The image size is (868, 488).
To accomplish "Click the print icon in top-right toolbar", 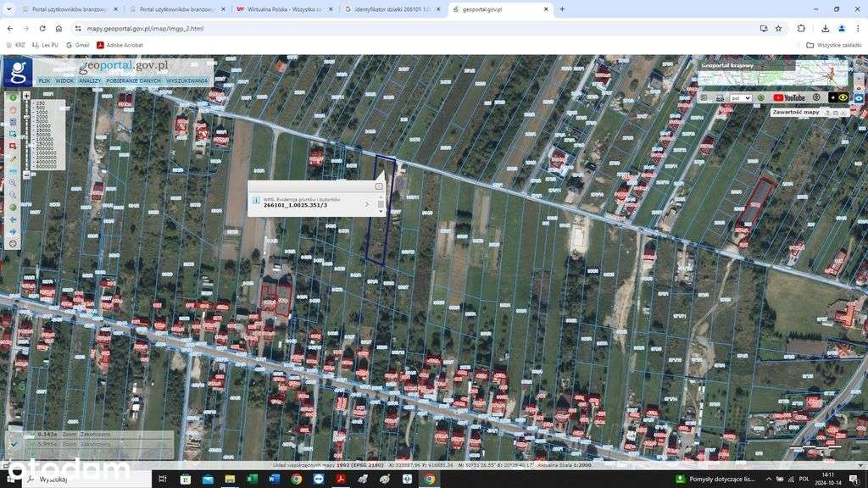I will coord(721,98).
